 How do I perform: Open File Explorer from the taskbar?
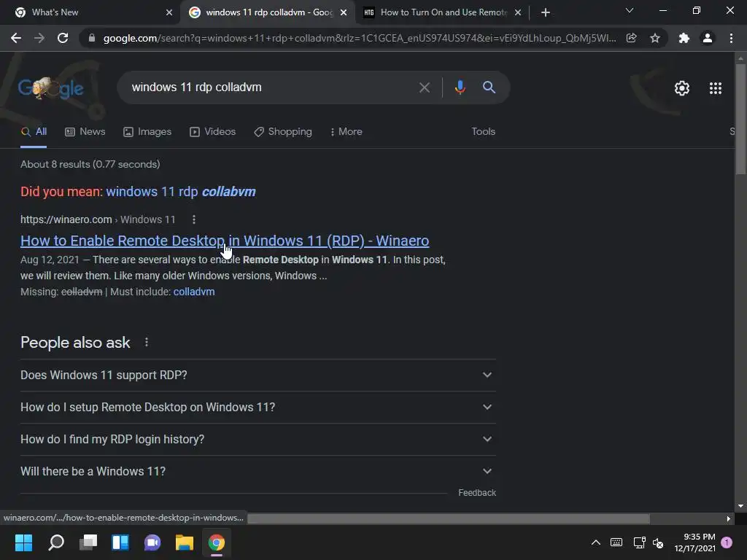(185, 542)
